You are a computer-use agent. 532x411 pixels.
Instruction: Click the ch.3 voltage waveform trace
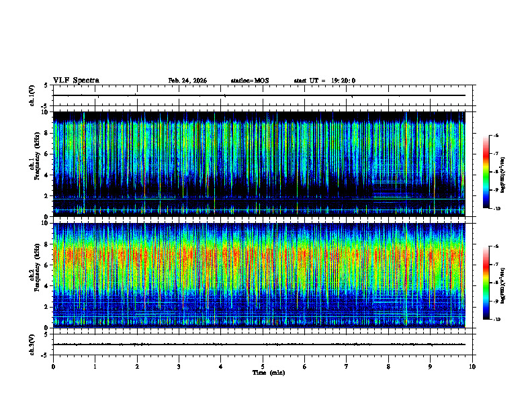259,345
